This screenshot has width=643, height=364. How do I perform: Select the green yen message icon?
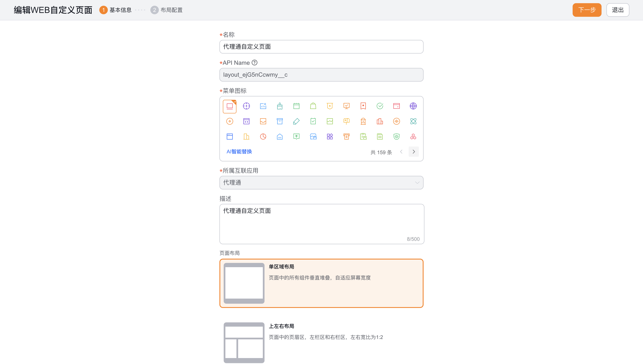296,137
